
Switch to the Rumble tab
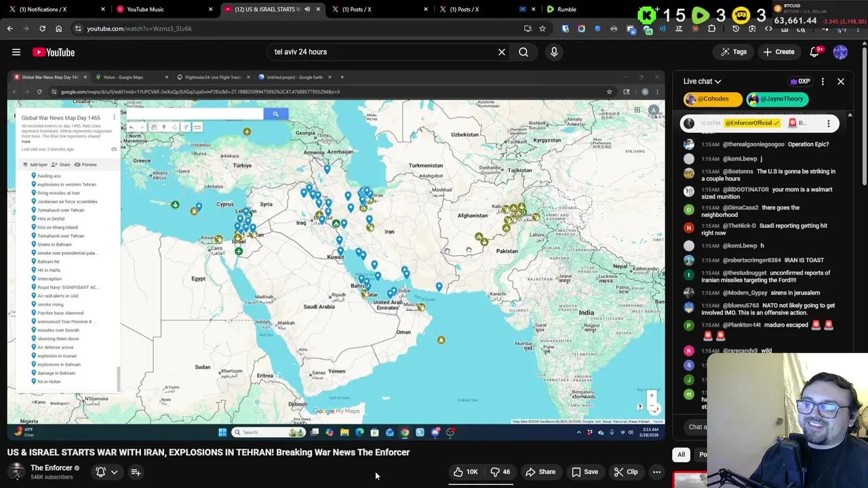click(x=583, y=9)
